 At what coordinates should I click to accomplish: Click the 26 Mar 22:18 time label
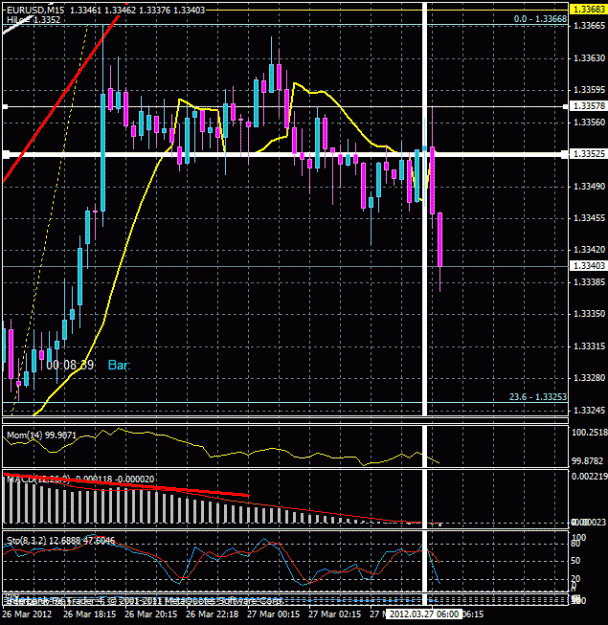coord(212,614)
